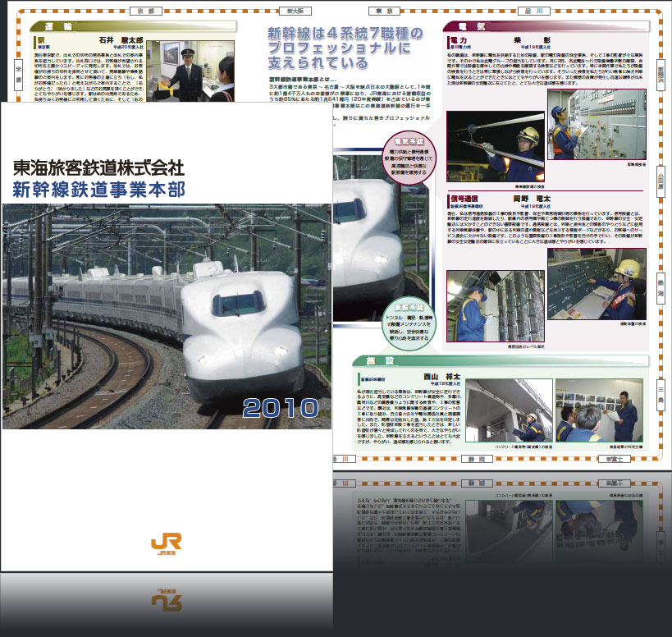Image resolution: width=672 pixels, height=637 pixels.
Task: Click the 新富士 station label
Action: click(x=615, y=459)
